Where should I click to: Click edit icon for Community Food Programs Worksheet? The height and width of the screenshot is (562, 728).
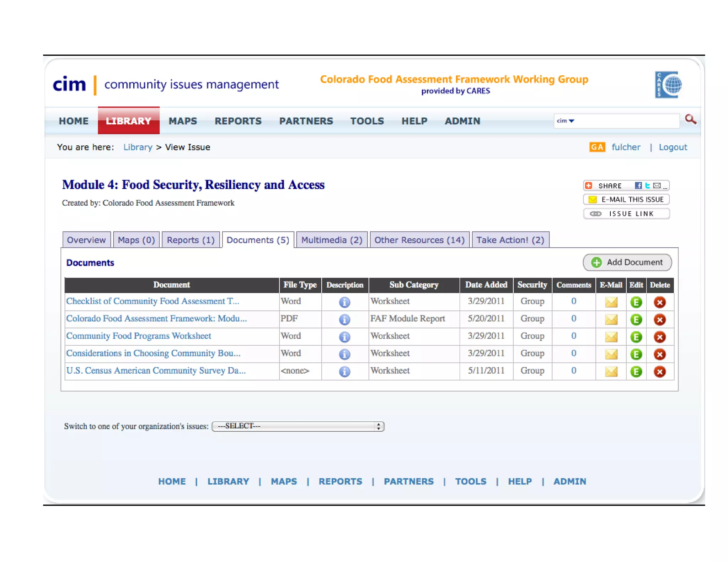[636, 337]
